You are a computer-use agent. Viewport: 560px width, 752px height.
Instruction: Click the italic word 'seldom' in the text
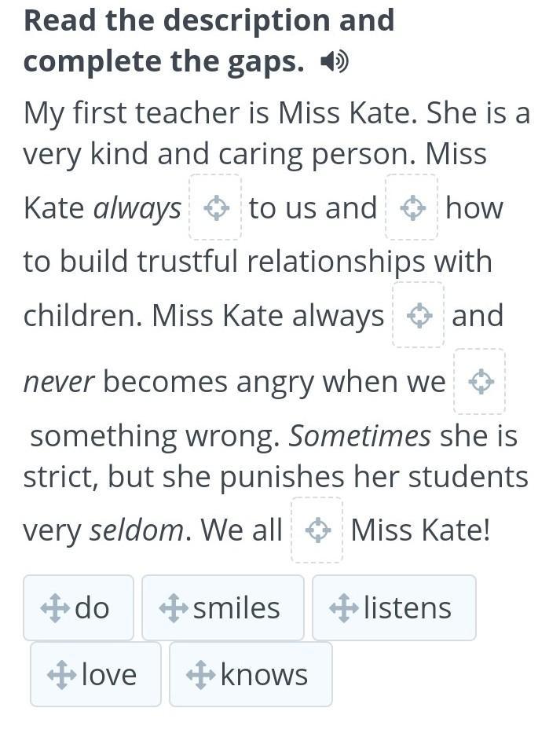(x=136, y=531)
